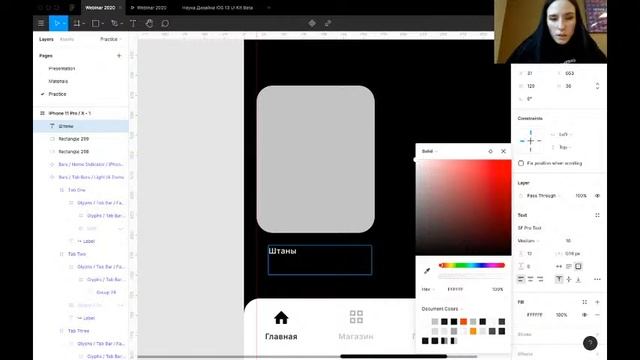Align text left
Image resolution: width=640 pixels, height=360 pixels.
[521, 279]
